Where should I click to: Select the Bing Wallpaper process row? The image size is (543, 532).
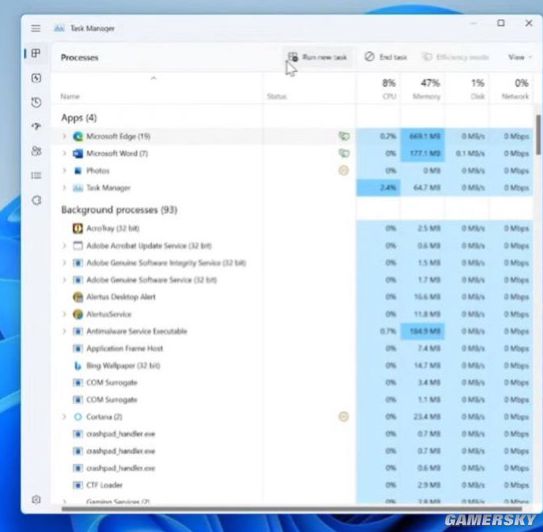(295, 365)
